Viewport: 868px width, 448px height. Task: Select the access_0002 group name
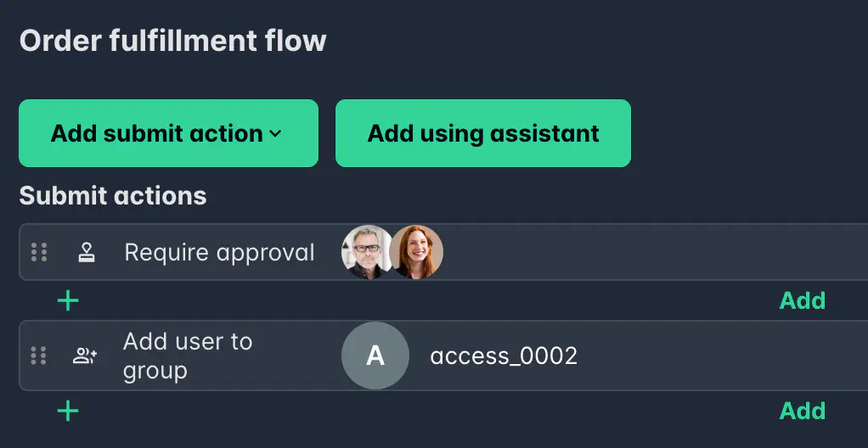pyautogui.click(x=504, y=356)
